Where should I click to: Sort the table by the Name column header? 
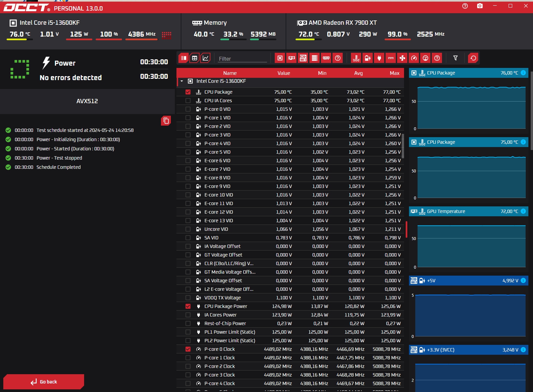tap(230, 73)
